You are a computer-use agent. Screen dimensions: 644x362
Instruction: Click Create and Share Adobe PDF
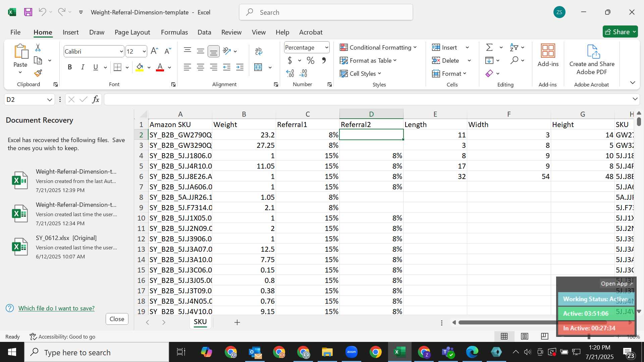point(592,60)
